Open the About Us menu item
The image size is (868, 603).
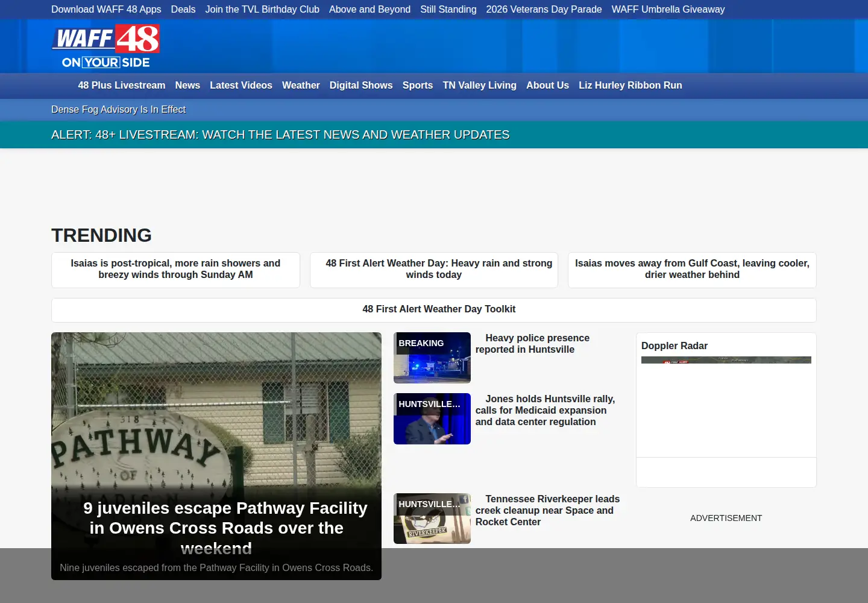click(547, 86)
